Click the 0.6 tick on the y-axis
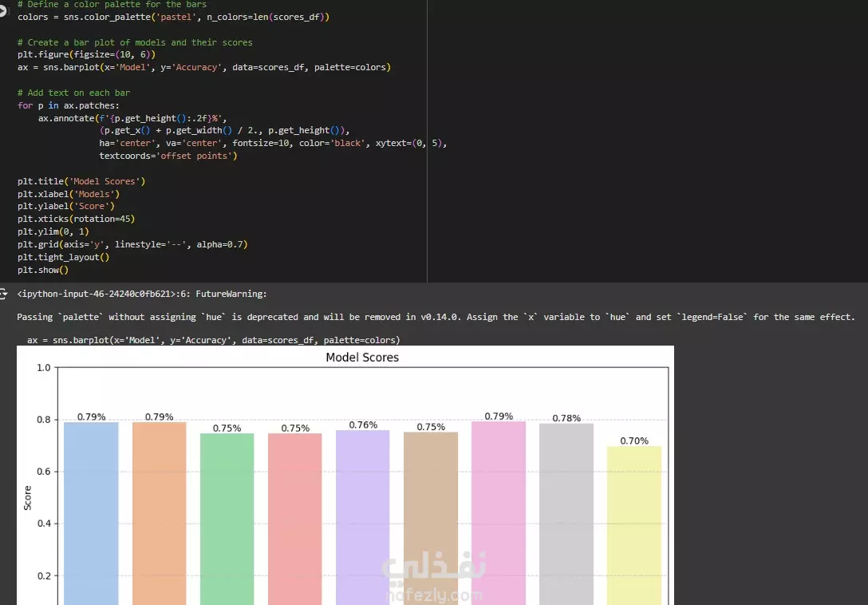 coord(44,472)
